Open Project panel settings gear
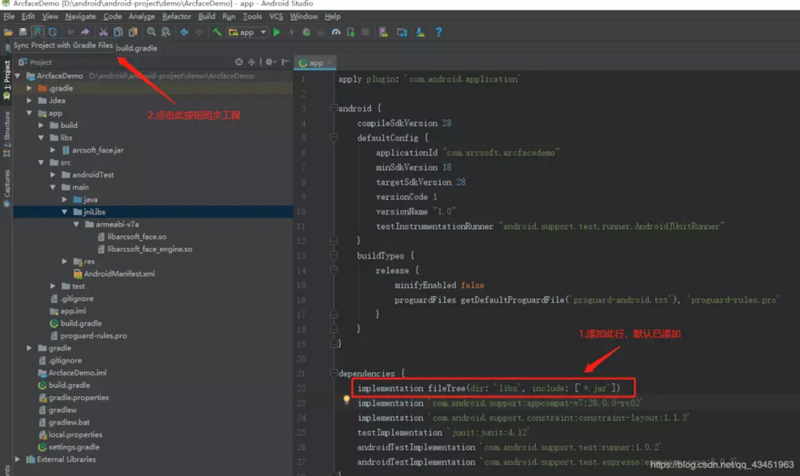This screenshot has height=476, width=800. [x=270, y=62]
